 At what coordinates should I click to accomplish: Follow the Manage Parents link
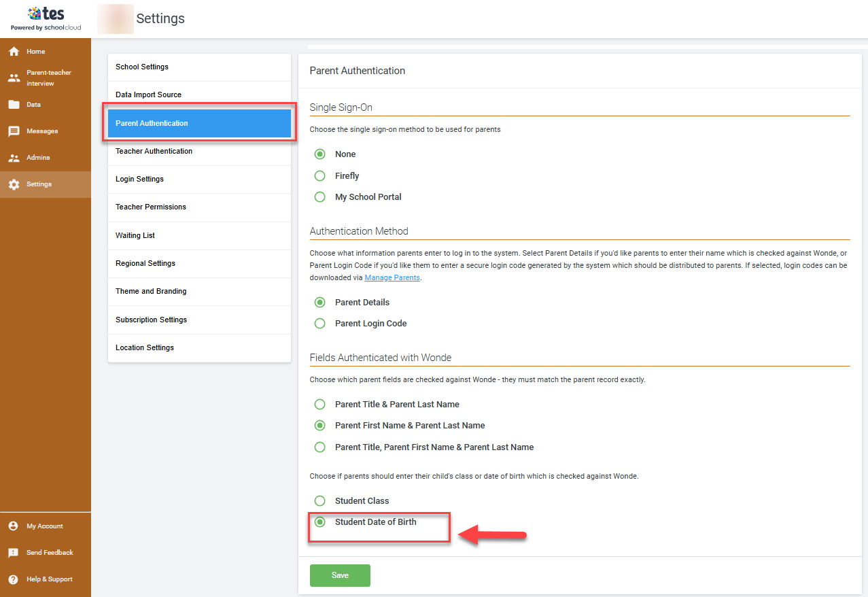[392, 277]
